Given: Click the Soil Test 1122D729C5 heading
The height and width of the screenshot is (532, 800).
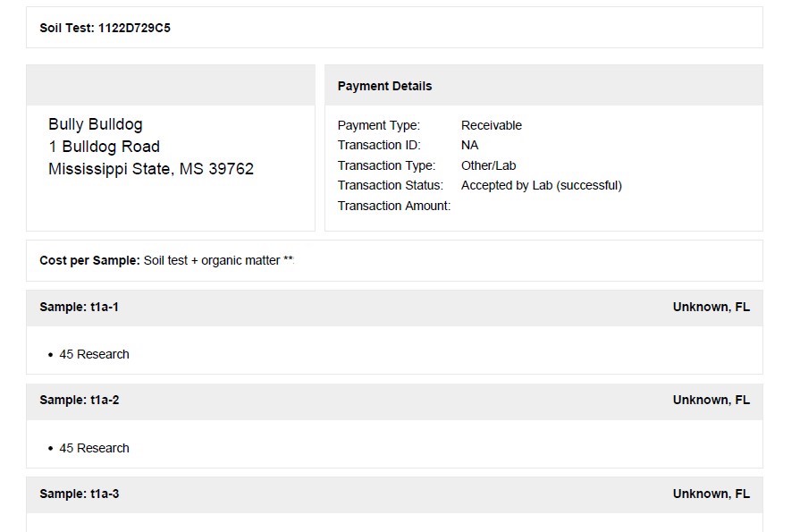Looking at the screenshot, I should coord(105,28).
